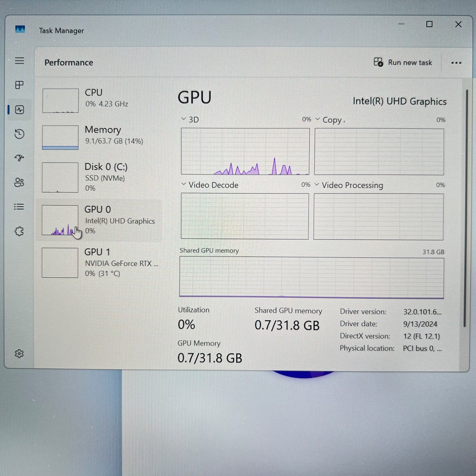Open the Services puzzle icon
Viewport: 476px width, 476px height.
(19, 231)
